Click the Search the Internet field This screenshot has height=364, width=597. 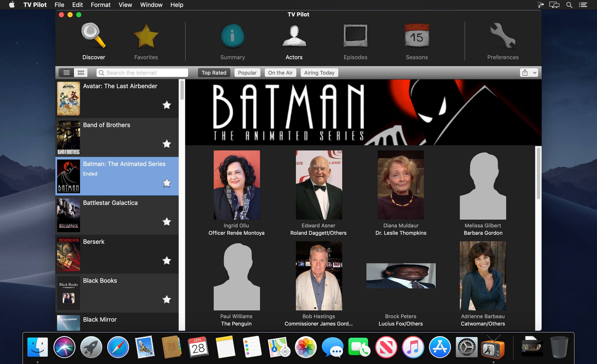tap(142, 73)
